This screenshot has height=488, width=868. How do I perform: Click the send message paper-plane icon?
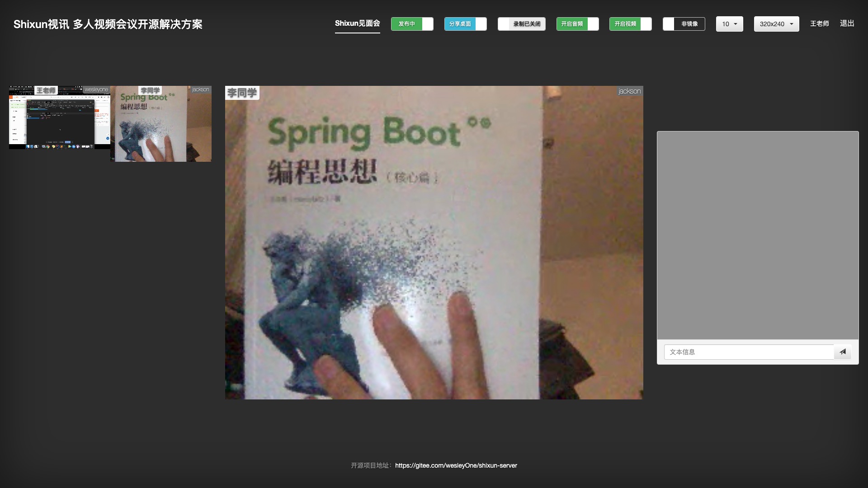tap(843, 352)
